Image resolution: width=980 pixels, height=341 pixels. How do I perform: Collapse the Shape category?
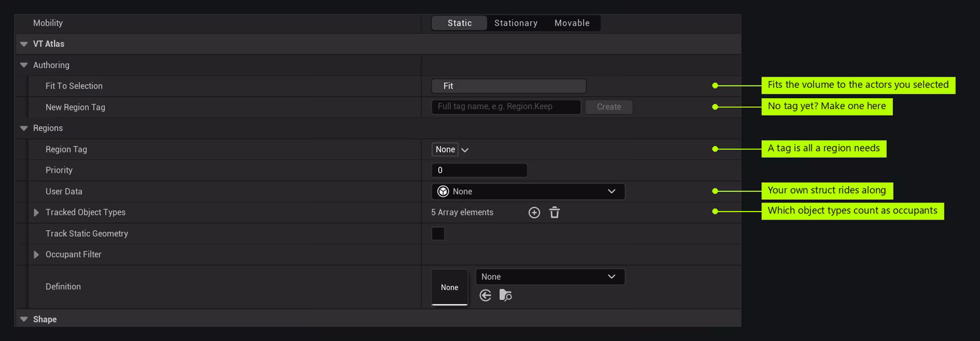(x=24, y=319)
